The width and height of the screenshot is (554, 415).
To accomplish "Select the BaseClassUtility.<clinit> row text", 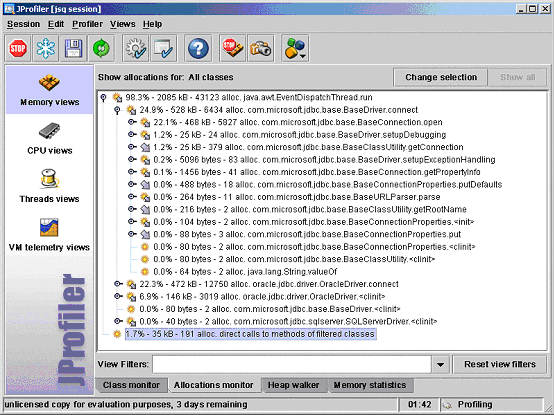I will pyautogui.click(x=294, y=259).
